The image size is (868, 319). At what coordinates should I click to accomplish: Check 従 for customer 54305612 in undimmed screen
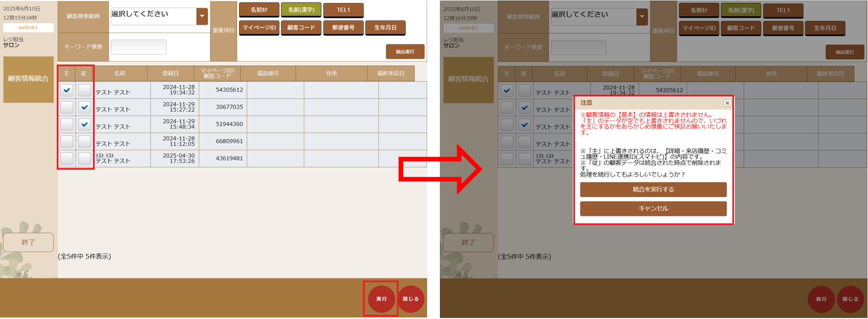85,90
